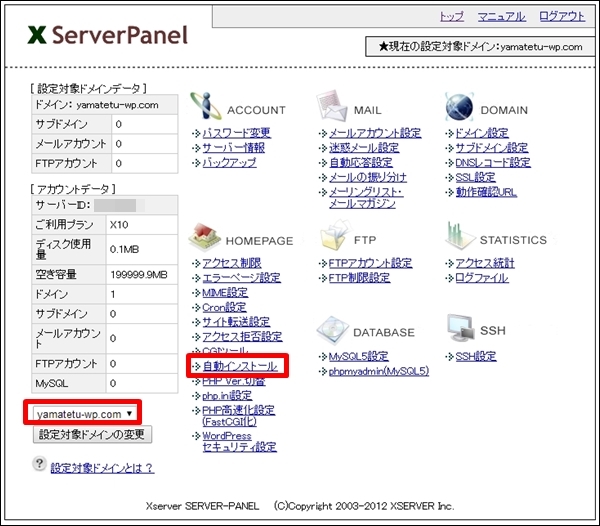Click the ACCOUNT section icon
This screenshot has width=600, height=526.
point(206,106)
